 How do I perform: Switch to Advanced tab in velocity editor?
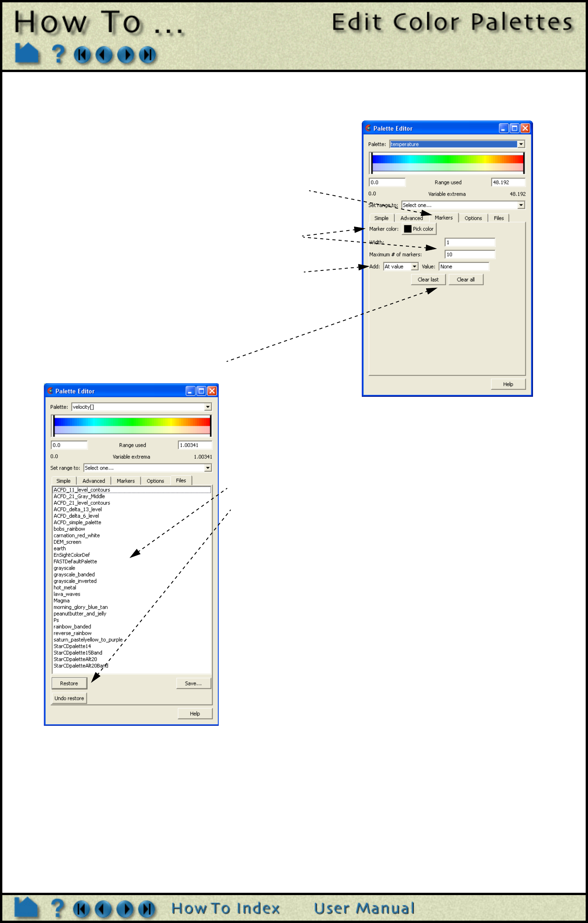tap(94, 481)
